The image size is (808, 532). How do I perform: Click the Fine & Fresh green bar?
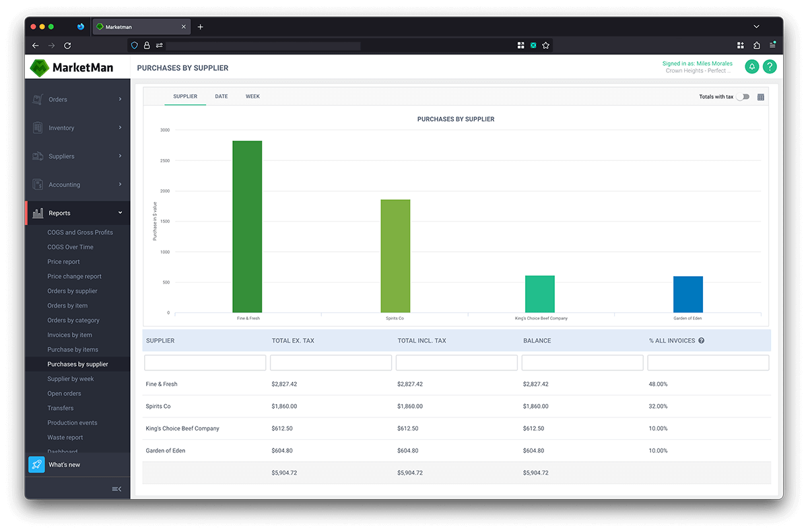point(247,226)
